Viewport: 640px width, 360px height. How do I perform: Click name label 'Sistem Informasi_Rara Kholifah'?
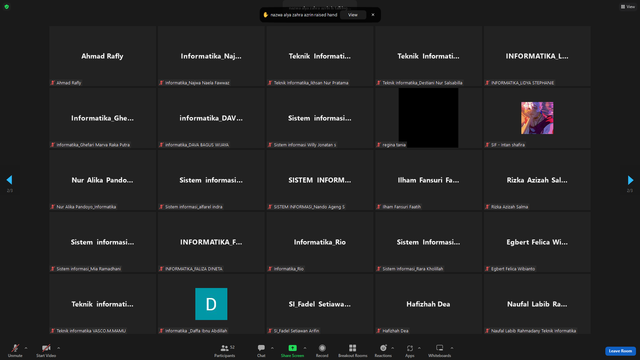[413, 269]
